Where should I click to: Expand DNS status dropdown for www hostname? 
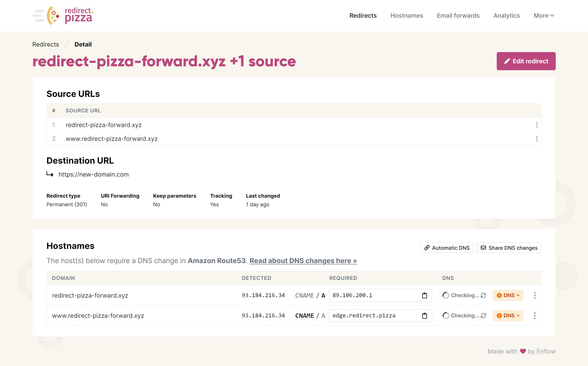tap(508, 316)
